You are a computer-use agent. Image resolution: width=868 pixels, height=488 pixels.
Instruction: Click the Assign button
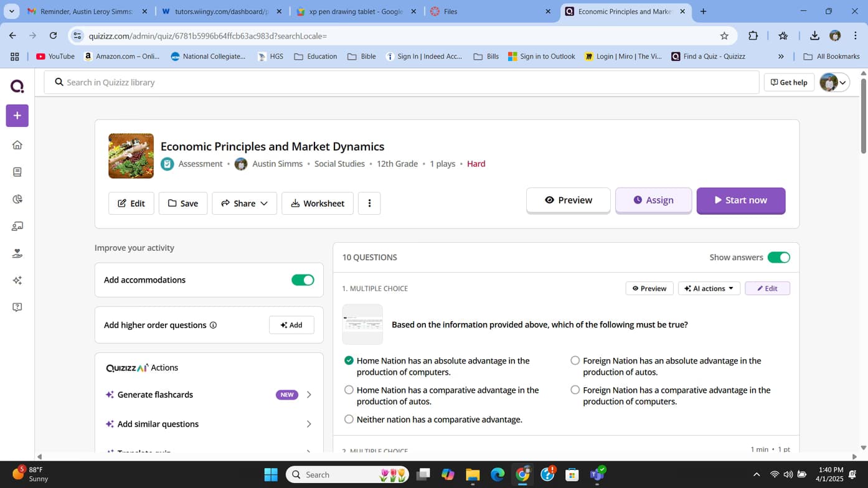653,200
